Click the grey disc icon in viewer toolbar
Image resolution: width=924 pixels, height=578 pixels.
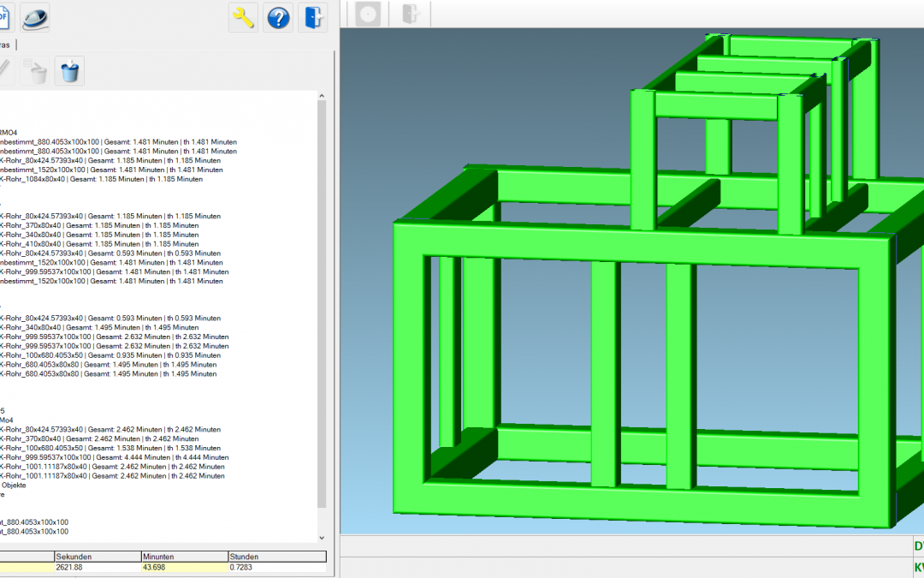[x=369, y=14]
